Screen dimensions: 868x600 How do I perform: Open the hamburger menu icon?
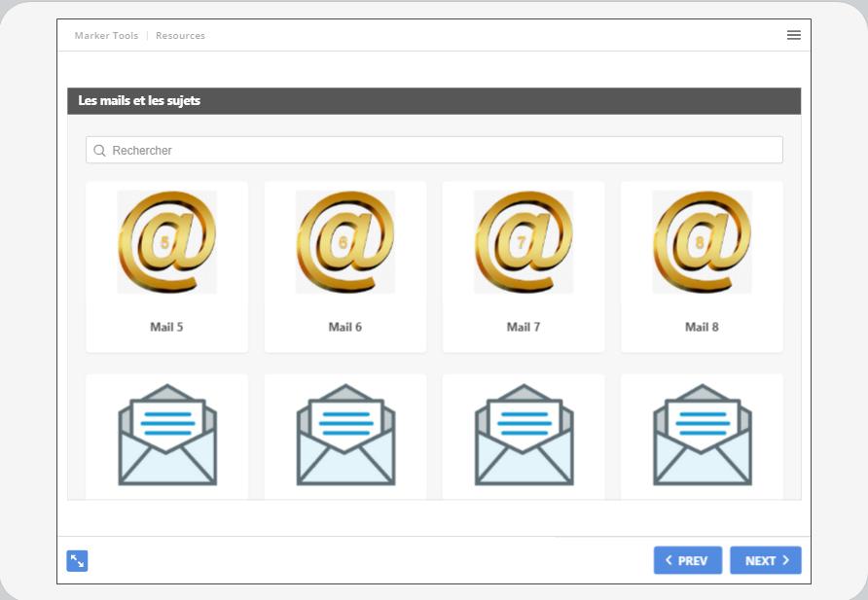click(793, 35)
